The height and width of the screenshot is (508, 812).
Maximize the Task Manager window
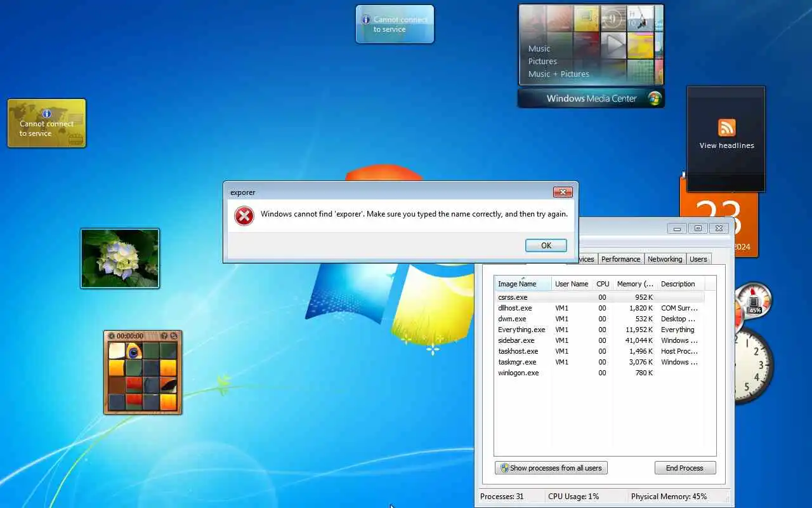698,228
